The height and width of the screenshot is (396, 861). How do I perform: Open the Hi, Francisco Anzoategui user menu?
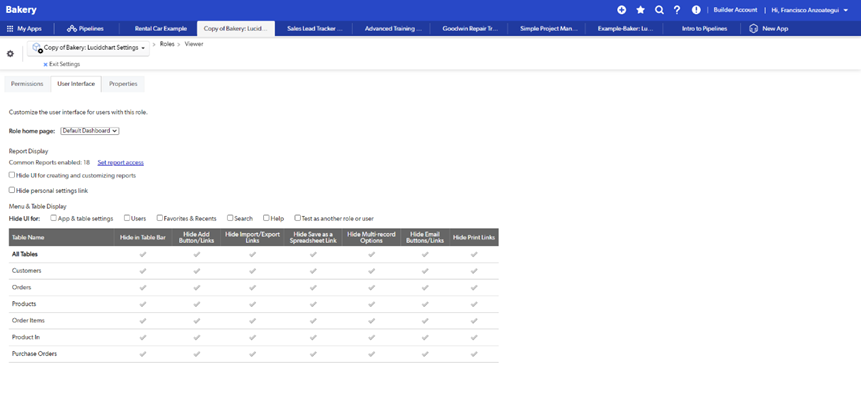click(x=809, y=10)
